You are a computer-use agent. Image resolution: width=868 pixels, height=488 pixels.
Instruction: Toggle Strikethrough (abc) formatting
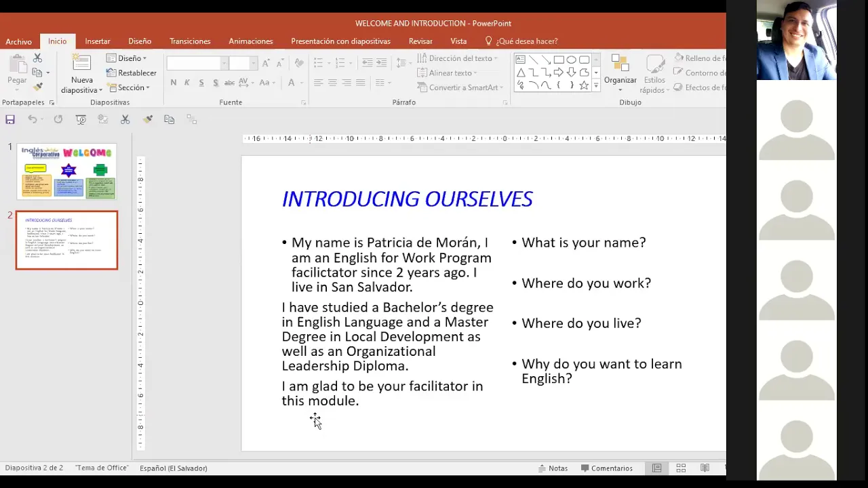[x=229, y=83]
